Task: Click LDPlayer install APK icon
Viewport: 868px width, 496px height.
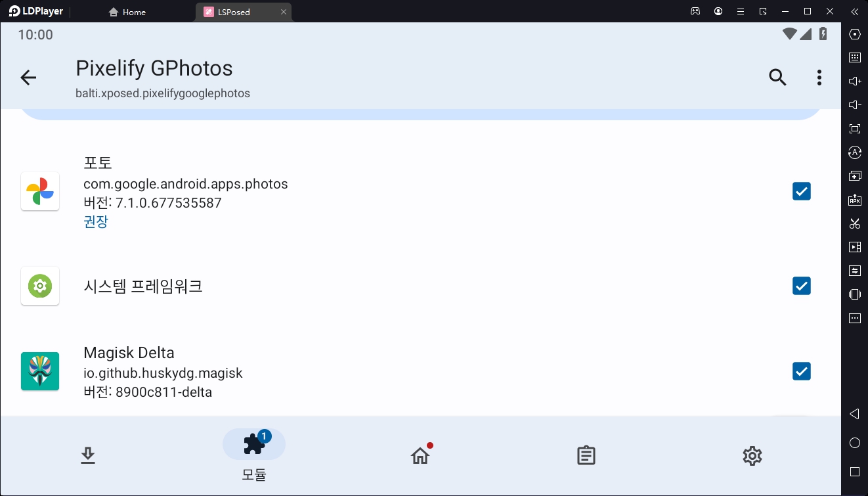Action: tap(854, 200)
